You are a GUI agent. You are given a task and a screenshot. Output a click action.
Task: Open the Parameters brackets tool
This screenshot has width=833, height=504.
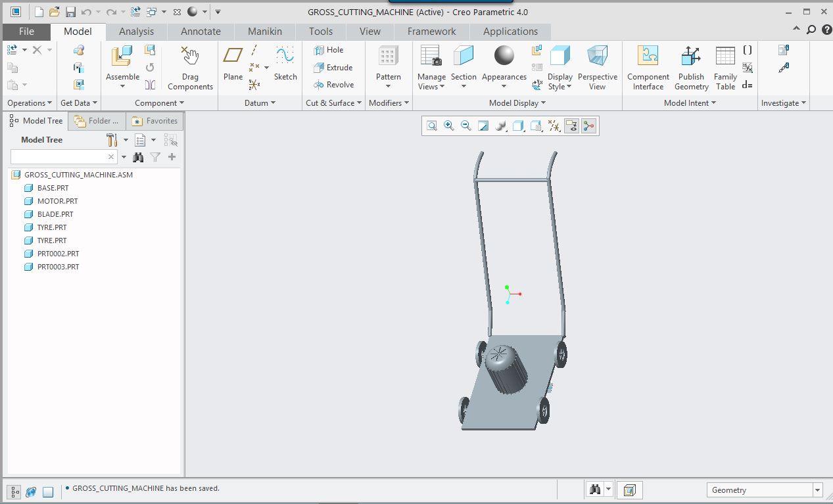point(748,50)
